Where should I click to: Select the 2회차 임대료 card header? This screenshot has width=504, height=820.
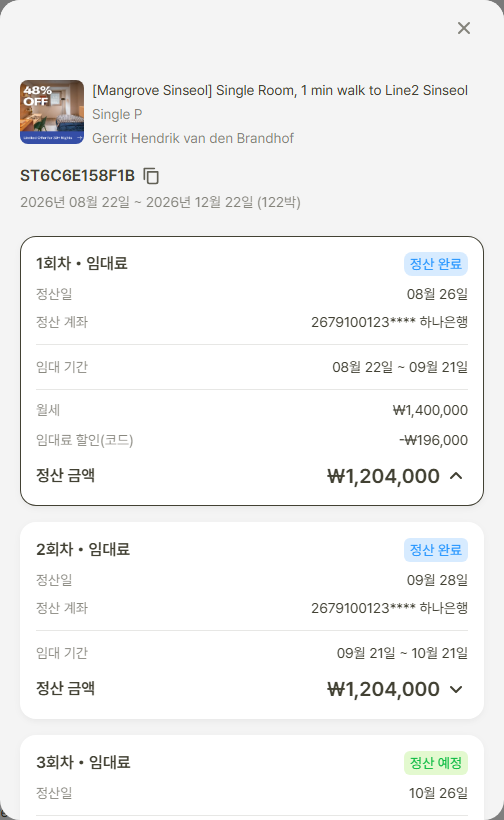83,549
